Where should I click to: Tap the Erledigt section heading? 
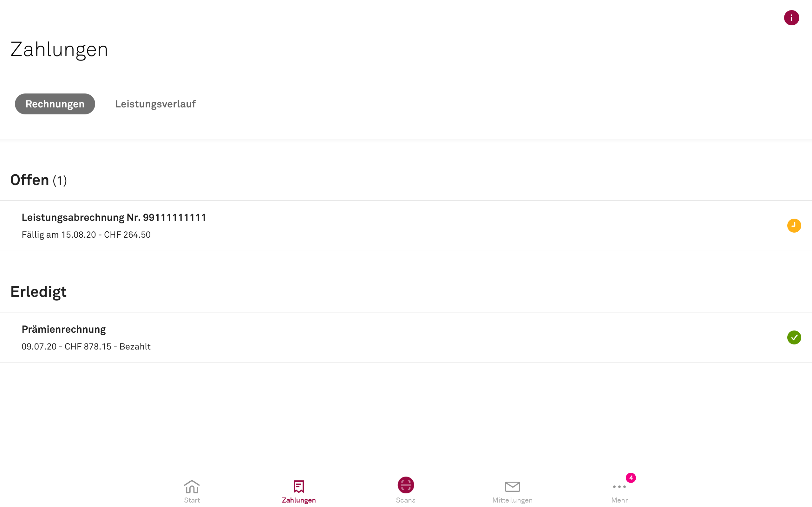[x=39, y=292]
